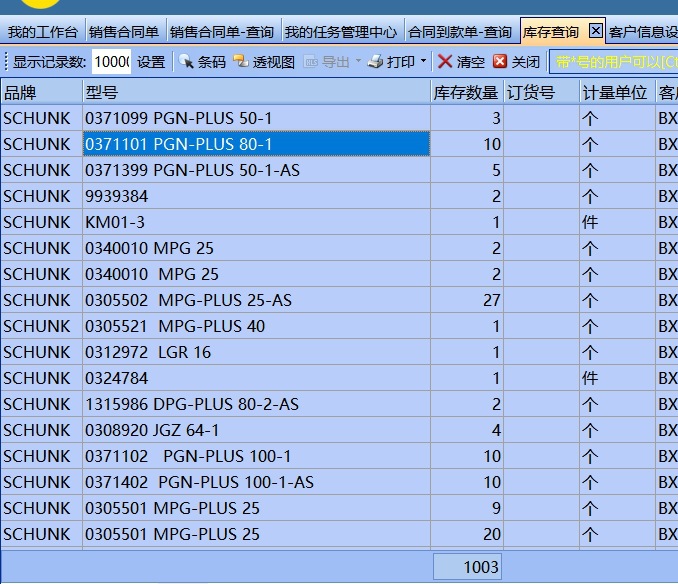This screenshot has height=584, width=678.
Task: Click the 设置 button beside record count
Action: coord(151,62)
